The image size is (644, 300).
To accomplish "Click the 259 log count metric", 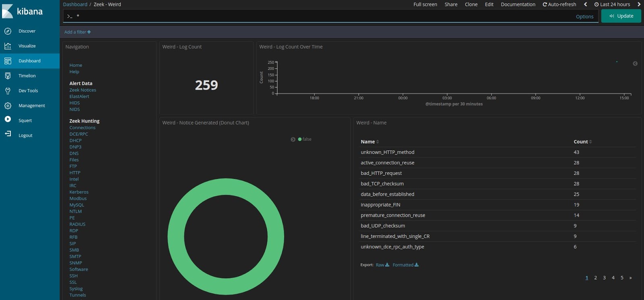I will point(206,85).
